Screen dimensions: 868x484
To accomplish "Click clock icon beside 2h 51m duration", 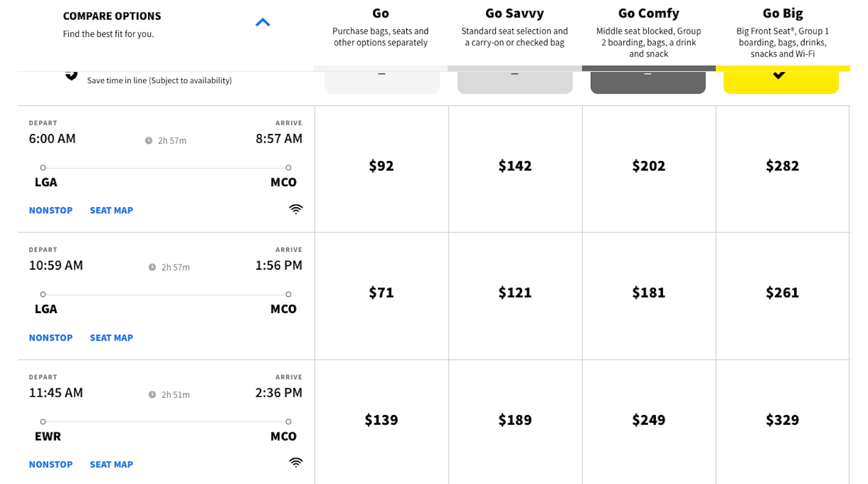I will [152, 395].
